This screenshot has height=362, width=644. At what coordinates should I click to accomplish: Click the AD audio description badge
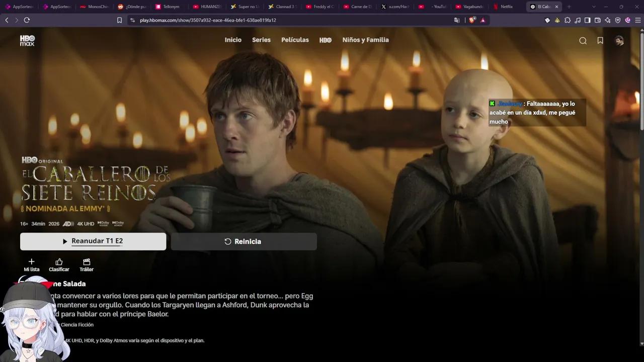pos(68,224)
